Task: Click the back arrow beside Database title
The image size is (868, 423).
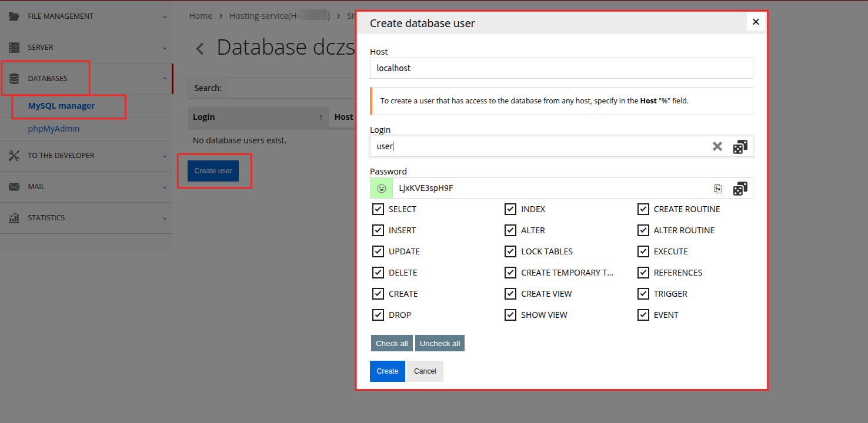Action: (200, 49)
